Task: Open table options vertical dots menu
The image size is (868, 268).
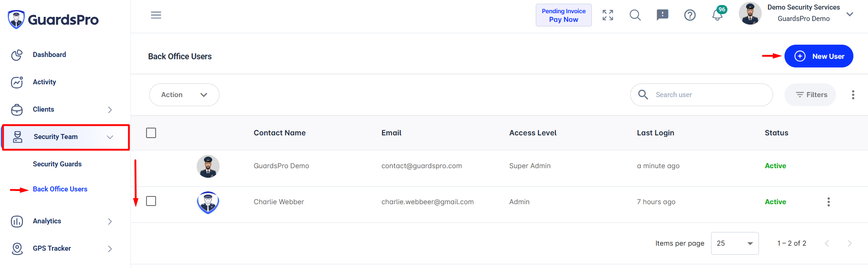Action: click(x=853, y=95)
